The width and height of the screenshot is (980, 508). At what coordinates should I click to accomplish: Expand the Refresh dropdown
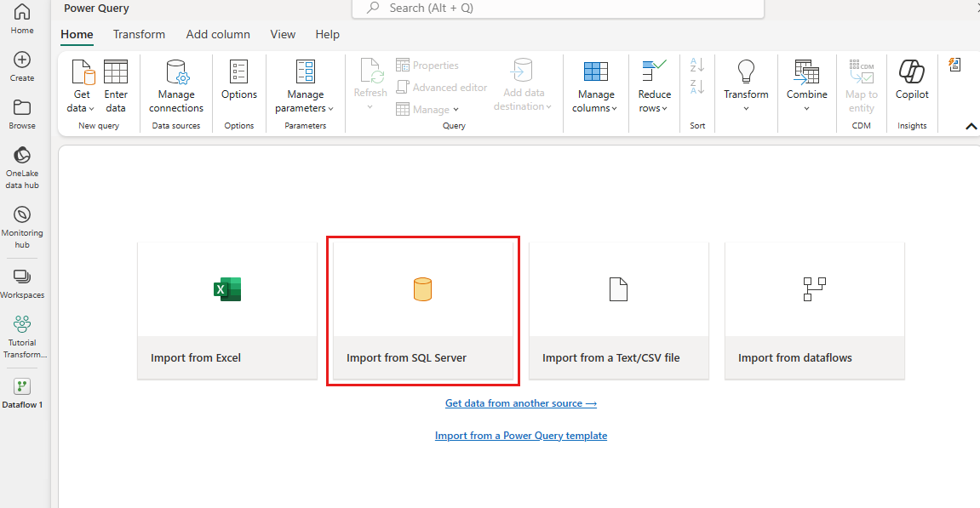pos(370,107)
